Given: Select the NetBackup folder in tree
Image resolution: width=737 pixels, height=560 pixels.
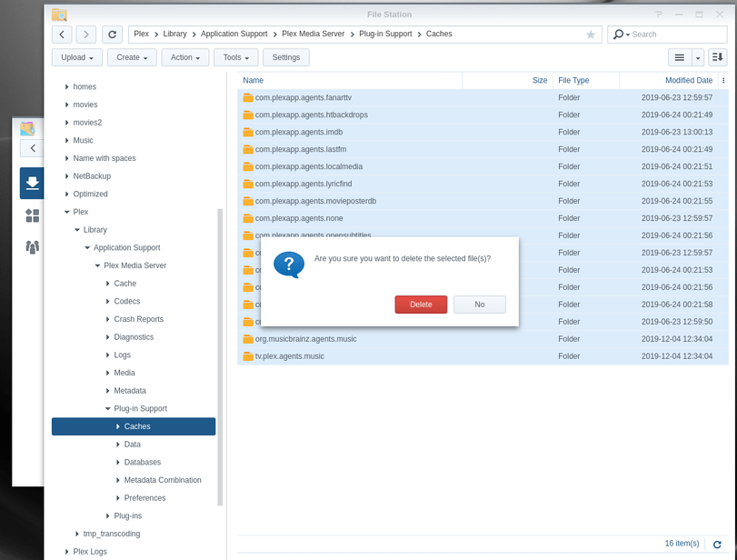Looking at the screenshot, I should coord(92,176).
